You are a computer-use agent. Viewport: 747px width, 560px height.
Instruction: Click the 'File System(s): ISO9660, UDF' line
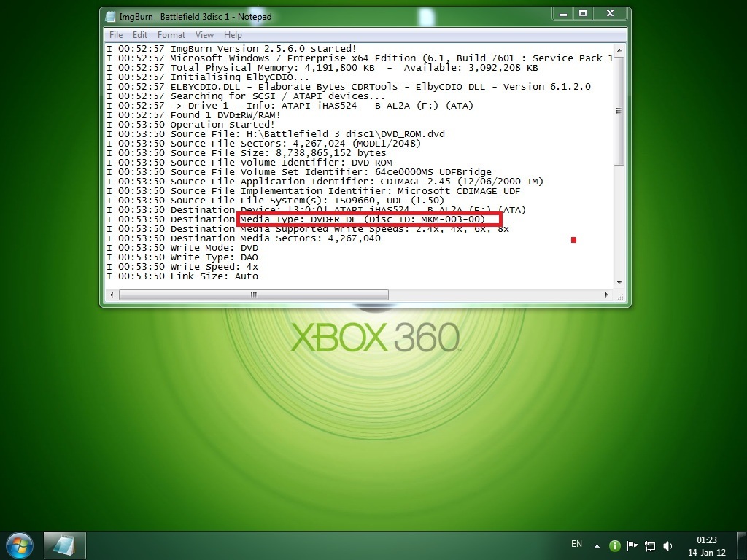click(275, 201)
